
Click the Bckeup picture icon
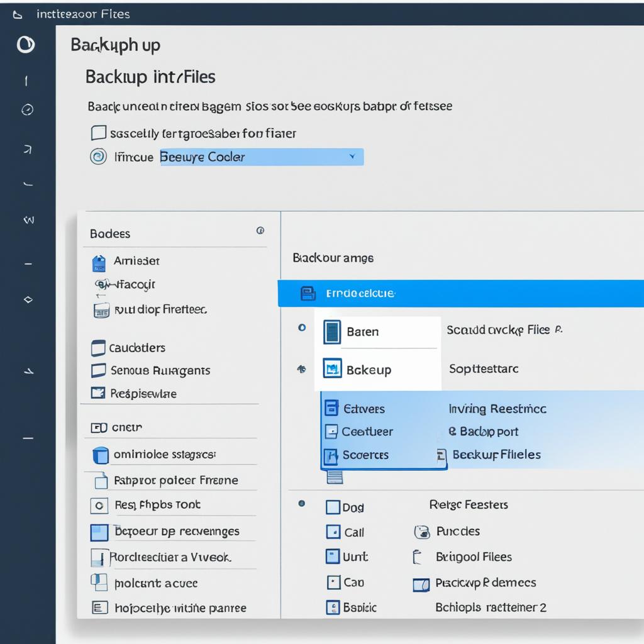[x=332, y=369]
